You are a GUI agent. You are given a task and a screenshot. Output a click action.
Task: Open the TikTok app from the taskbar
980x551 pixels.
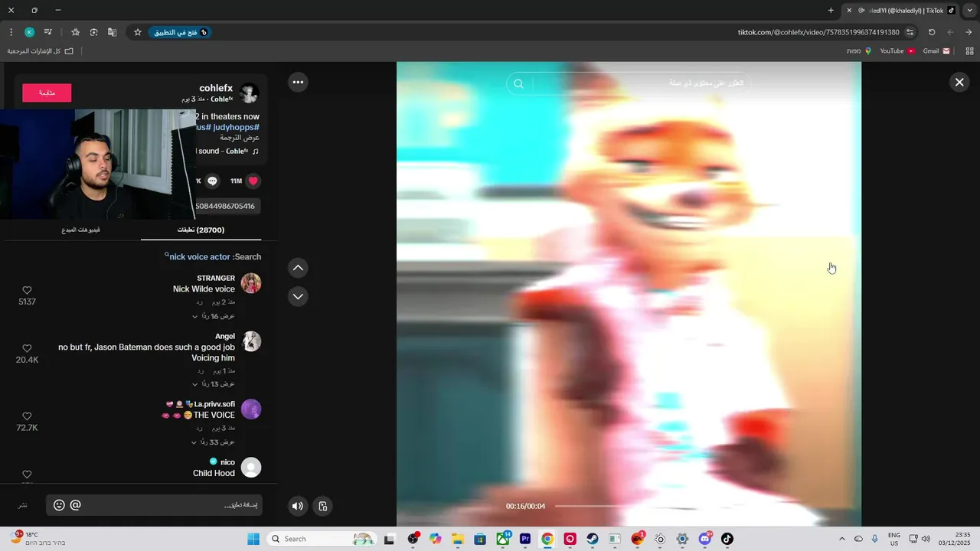[727, 539]
